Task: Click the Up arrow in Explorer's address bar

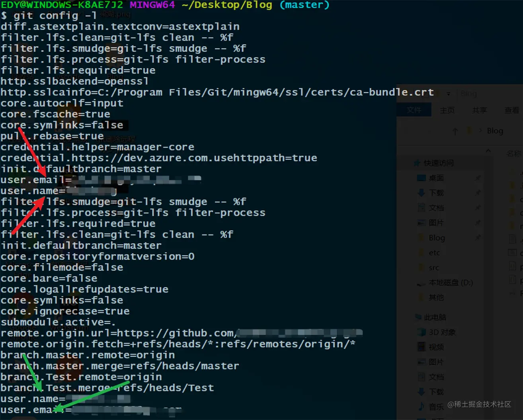Action: pos(455,131)
